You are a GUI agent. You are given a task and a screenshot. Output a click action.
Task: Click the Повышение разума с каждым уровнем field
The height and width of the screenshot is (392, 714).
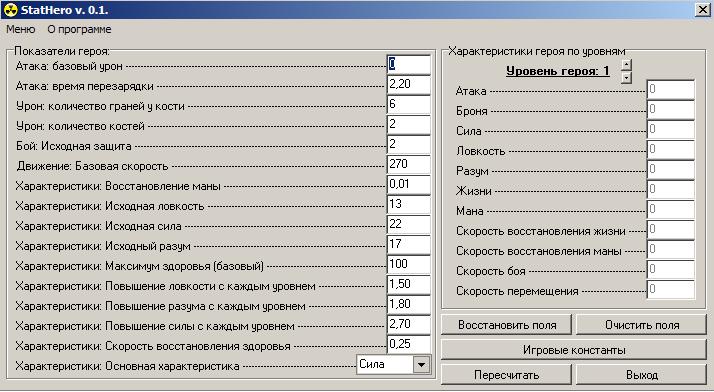click(408, 305)
